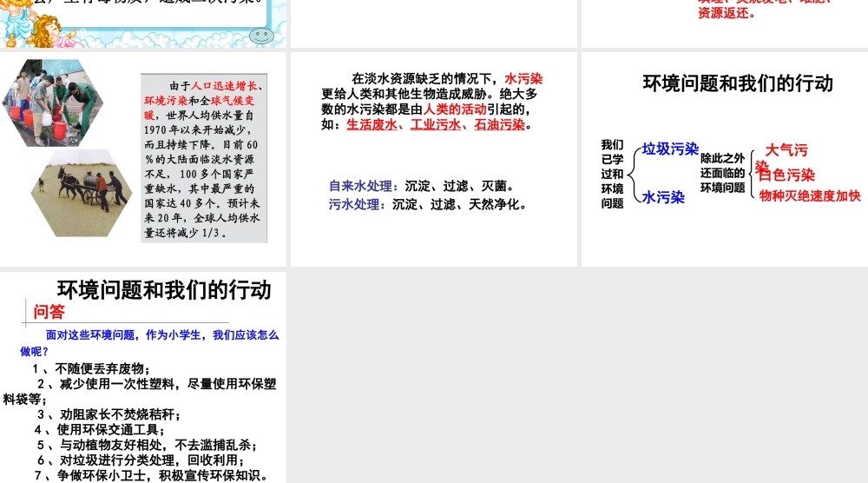The height and width of the screenshot is (483, 868).
Task: Select the slide ending with red text 资源返还
Action: tap(725, 23)
